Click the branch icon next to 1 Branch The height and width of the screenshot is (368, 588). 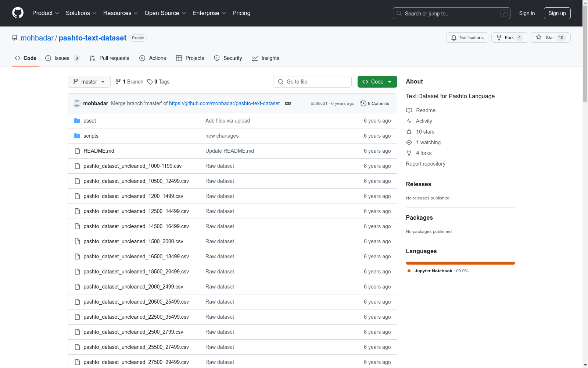[x=118, y=82]
